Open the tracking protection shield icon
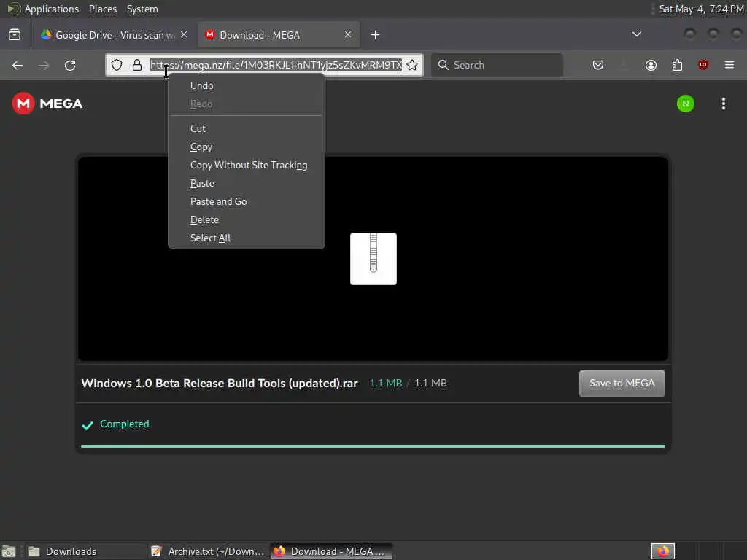The width and height of the screenshot is (747, 560). pos(117,65)
